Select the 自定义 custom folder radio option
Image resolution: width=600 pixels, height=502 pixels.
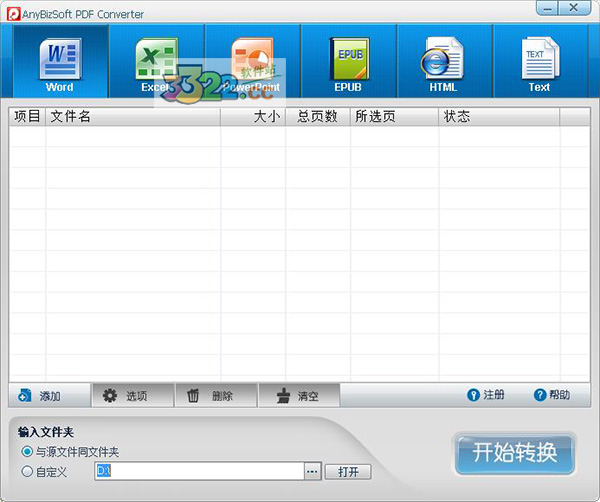coord(44,471)
